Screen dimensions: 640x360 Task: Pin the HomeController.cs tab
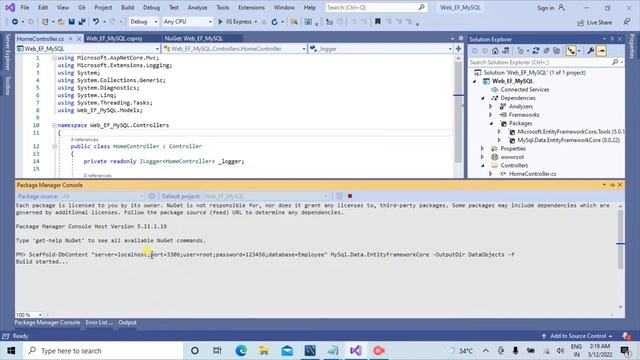(71, 39)
